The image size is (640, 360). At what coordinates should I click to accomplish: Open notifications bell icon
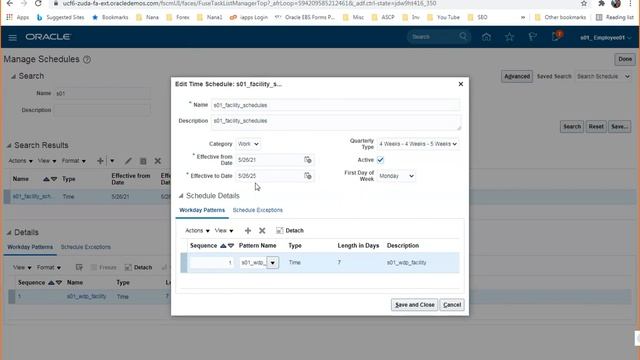pos(556,37)
